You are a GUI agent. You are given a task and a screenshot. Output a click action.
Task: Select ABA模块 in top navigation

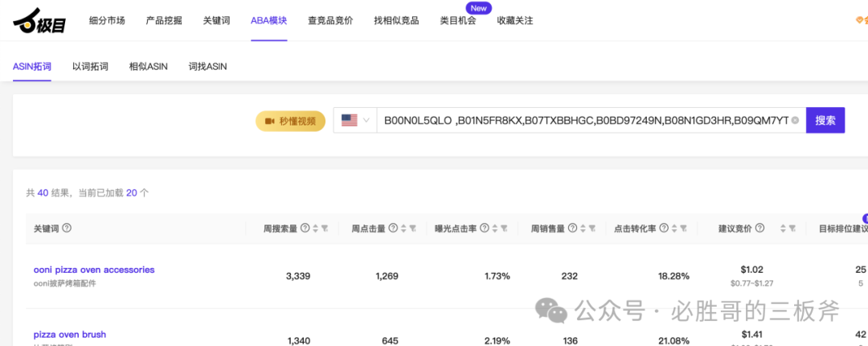269,21
